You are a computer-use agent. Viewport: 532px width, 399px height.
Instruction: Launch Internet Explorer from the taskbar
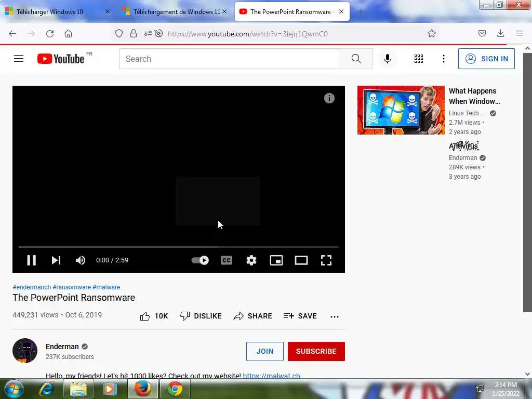47,389
